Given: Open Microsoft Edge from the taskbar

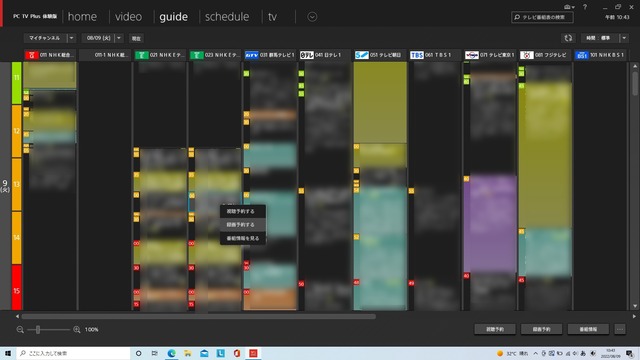Looking at the screenshot, I should click(171, 353).
